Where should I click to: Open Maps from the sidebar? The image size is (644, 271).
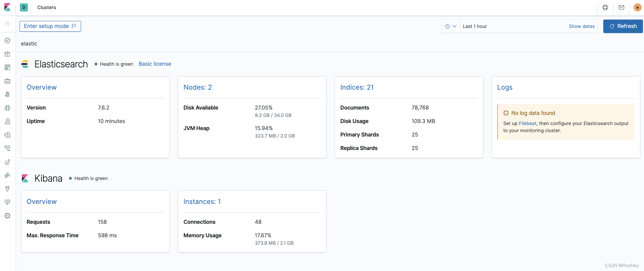coord(7,94)
